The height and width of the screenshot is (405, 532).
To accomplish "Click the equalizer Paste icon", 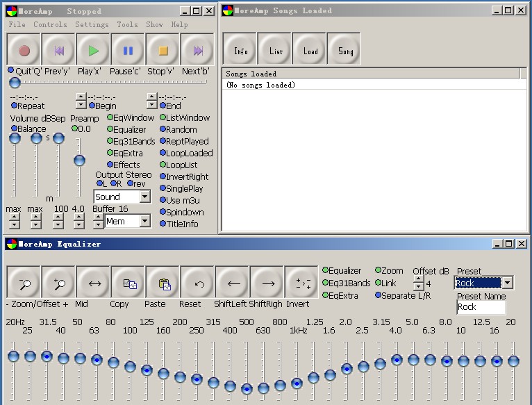I will (163, 283).
